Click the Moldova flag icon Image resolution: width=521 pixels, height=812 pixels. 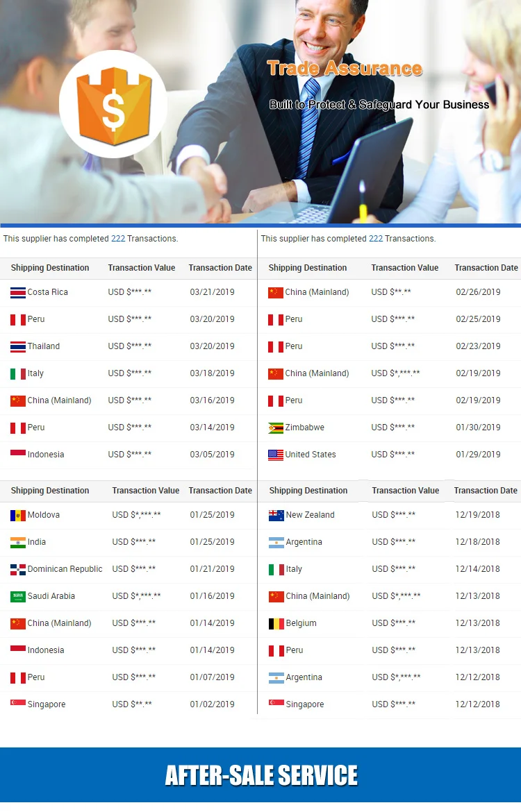[18, 515]
